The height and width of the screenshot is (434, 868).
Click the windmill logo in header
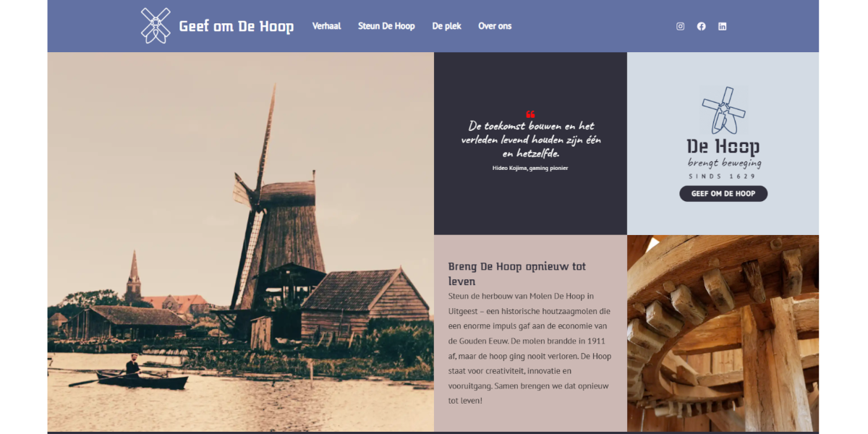[x=156, y=26]
